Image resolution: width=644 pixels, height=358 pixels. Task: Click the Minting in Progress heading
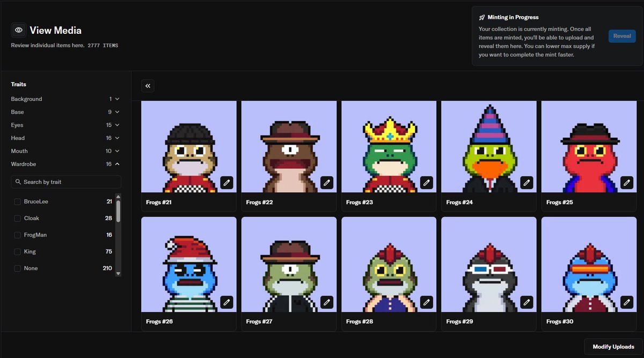pos(513,18)
